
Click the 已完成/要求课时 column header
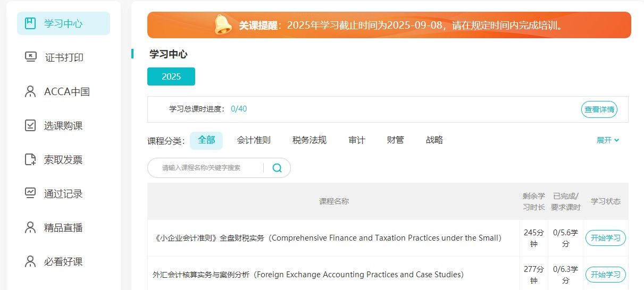pyautogui.click(x=566, y=201)
